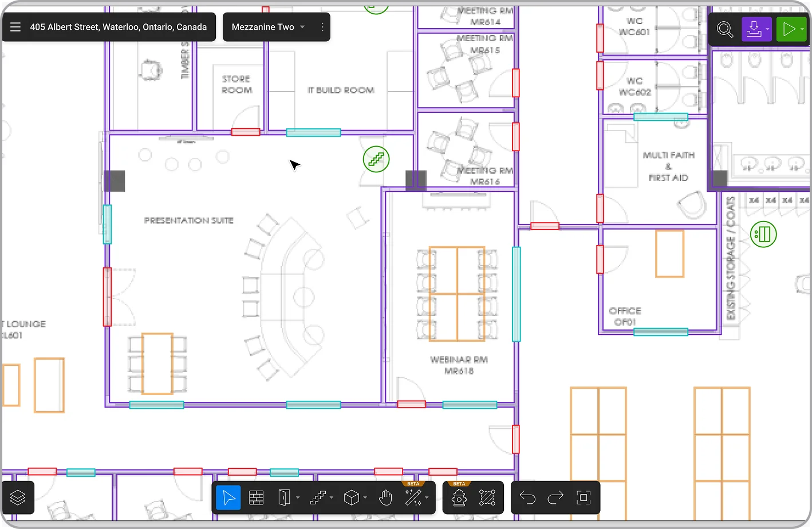Undo the last action

pyautogui.click(x=527, y=498)
